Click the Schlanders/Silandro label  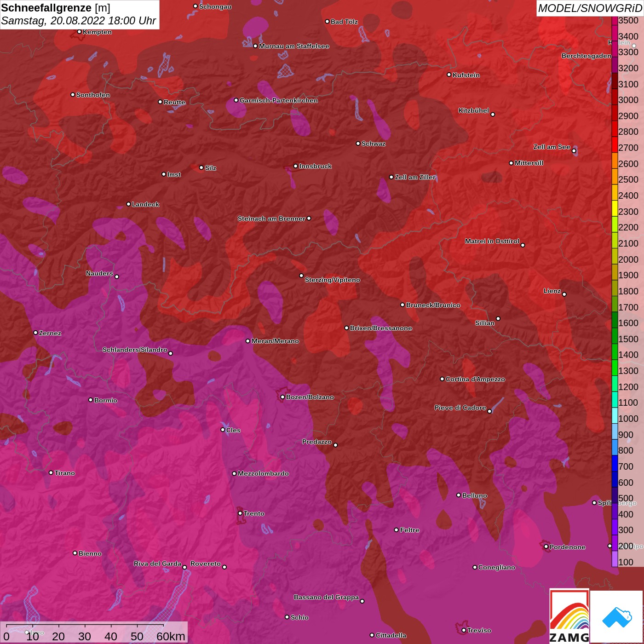point(134,350)
